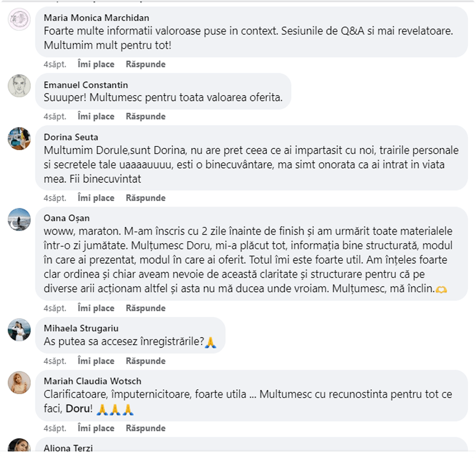Screen dimensions: 476x458
Task: Click Dorina Seuta's profile photo
Action: pos(19,138)
